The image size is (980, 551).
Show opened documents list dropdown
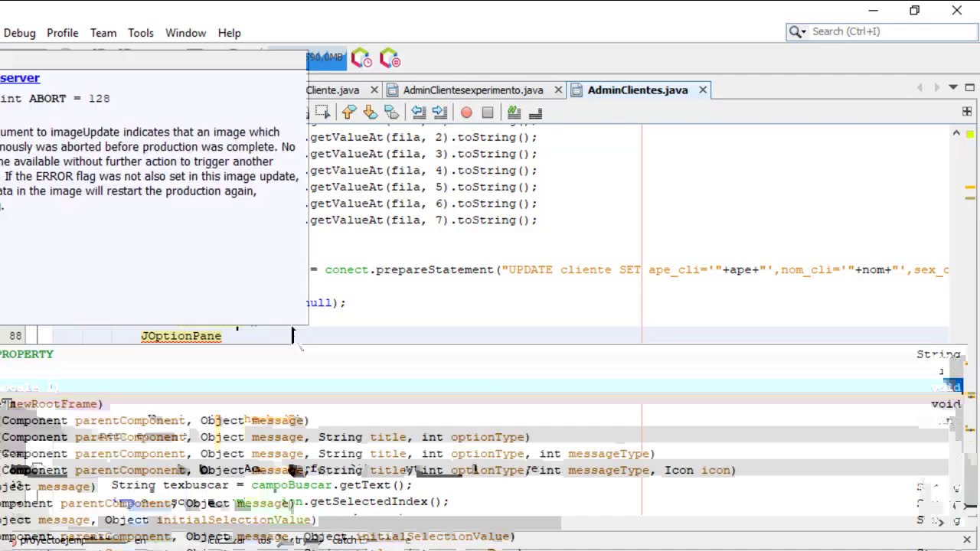click(x=953, y=87)
